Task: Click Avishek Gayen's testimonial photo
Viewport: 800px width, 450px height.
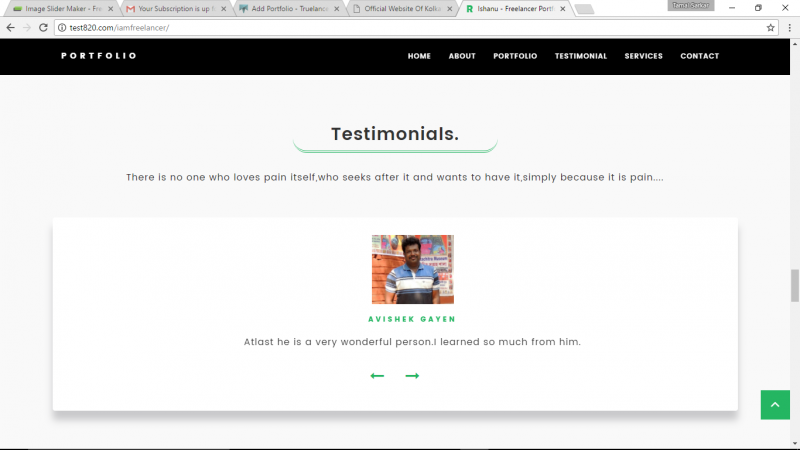Action: (x=412, y=269)
